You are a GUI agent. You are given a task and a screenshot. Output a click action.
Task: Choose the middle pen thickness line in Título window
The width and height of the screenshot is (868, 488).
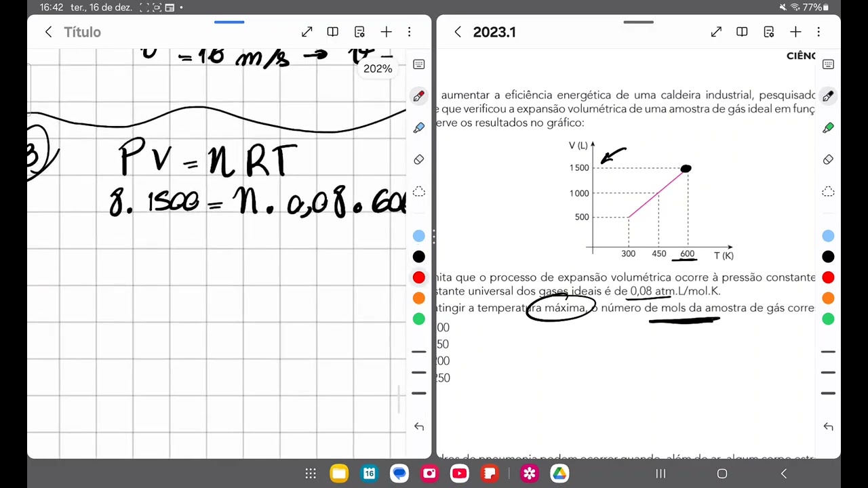[x=419, y=372]
